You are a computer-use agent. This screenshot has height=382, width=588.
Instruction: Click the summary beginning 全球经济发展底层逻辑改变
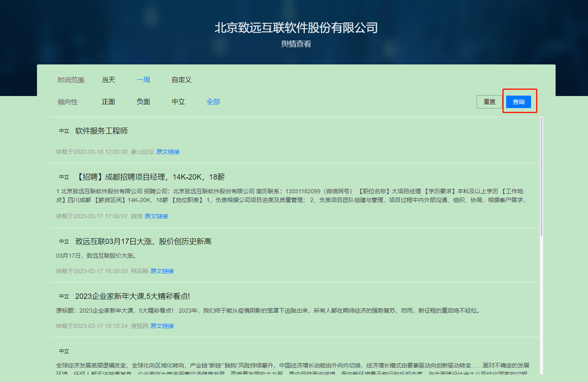[293, 370]
